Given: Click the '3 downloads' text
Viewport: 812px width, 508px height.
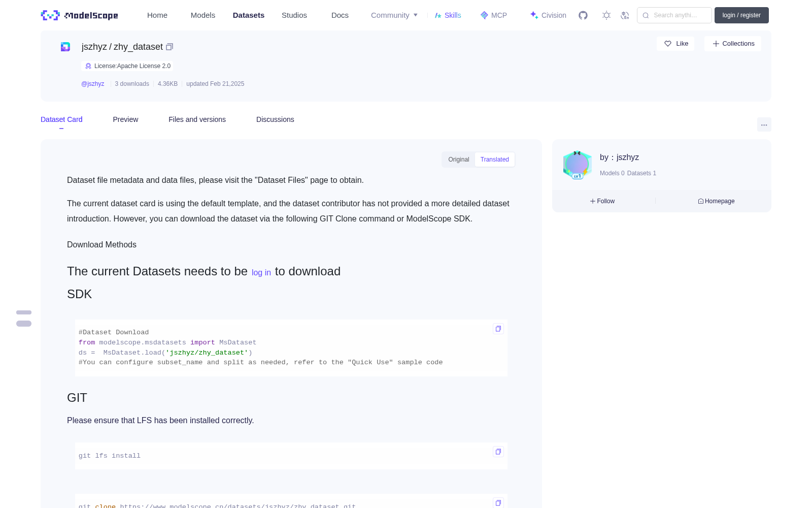Looking at the screenshot, I should (x=132, y=84).
